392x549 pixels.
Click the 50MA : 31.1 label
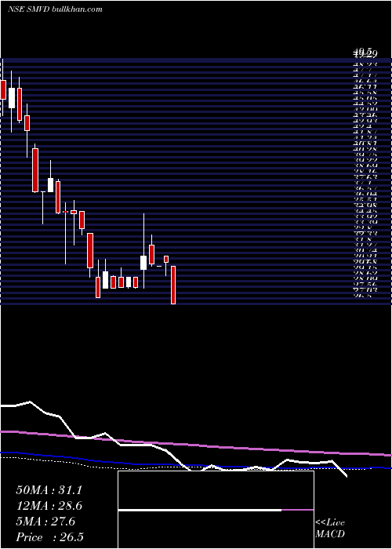(49, 490)
